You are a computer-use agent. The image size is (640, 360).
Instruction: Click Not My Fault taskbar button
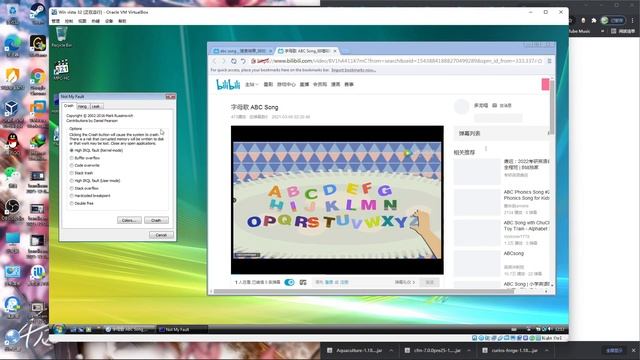[x=182, y=329]
